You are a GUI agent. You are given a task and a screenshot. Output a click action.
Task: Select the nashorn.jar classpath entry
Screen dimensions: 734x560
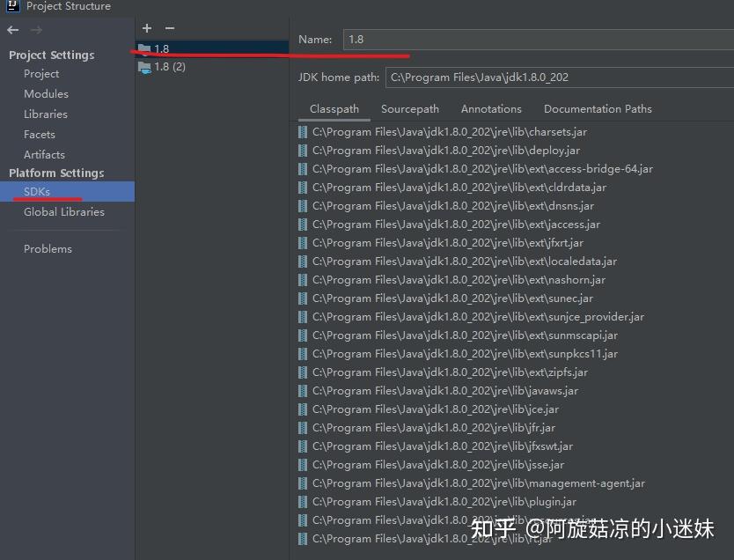pos(459,280)
